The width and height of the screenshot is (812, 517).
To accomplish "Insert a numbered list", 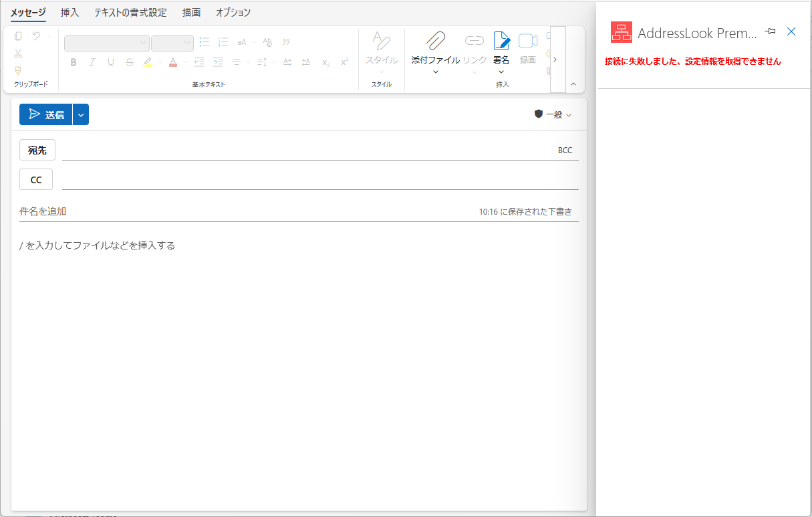I will (x=223, y=42).
